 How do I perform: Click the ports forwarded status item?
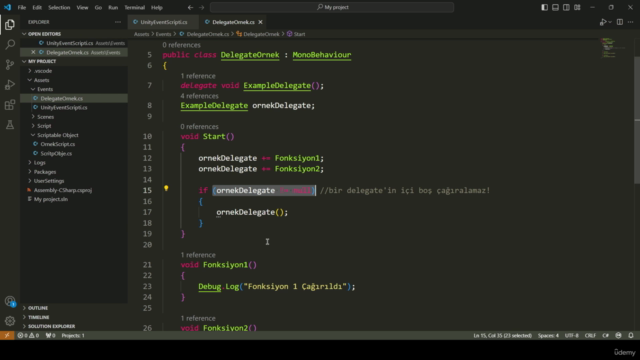pyautogui.click(x=50, y=336)
